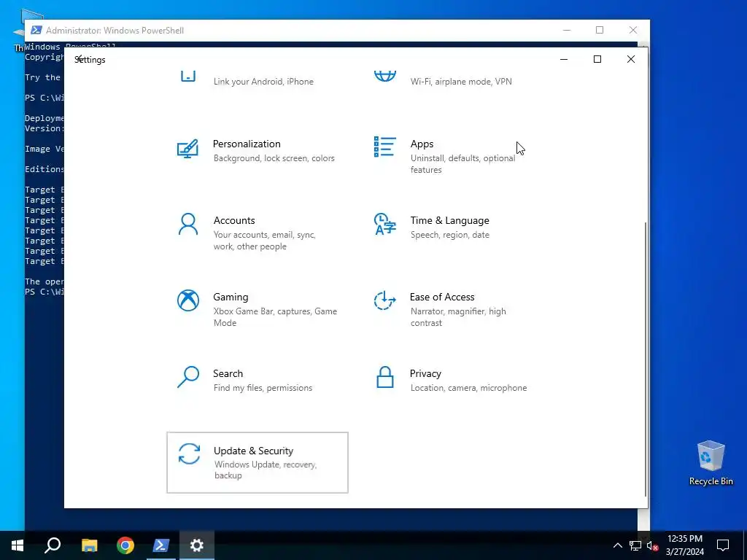747x560 pixels.
Task: Go back using Settings back arrow
Action: point(80,59)
